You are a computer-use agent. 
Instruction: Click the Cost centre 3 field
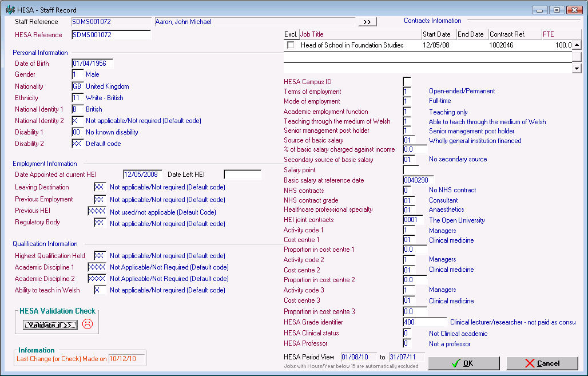(409, 300)
